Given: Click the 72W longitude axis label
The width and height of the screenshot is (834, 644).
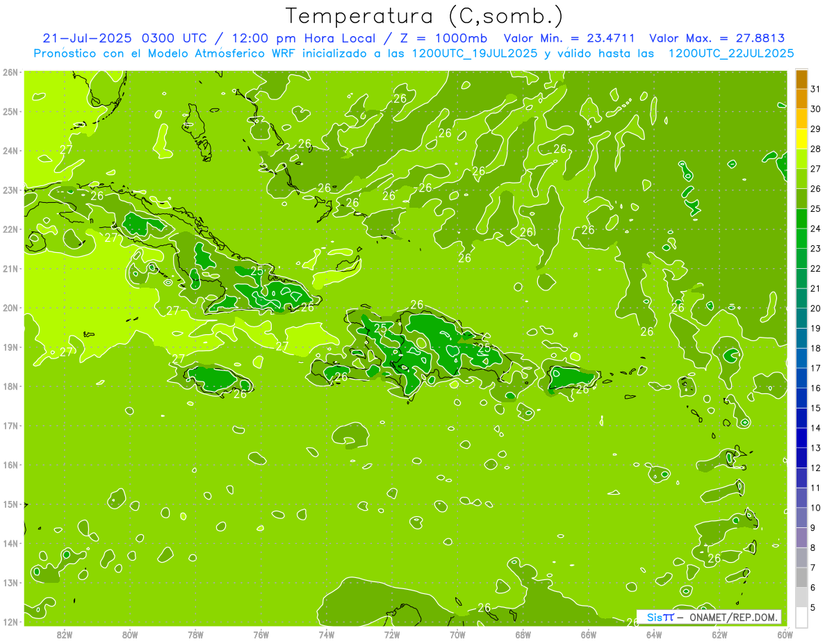Looking at the screenshot, I should (x=392, y=634).
